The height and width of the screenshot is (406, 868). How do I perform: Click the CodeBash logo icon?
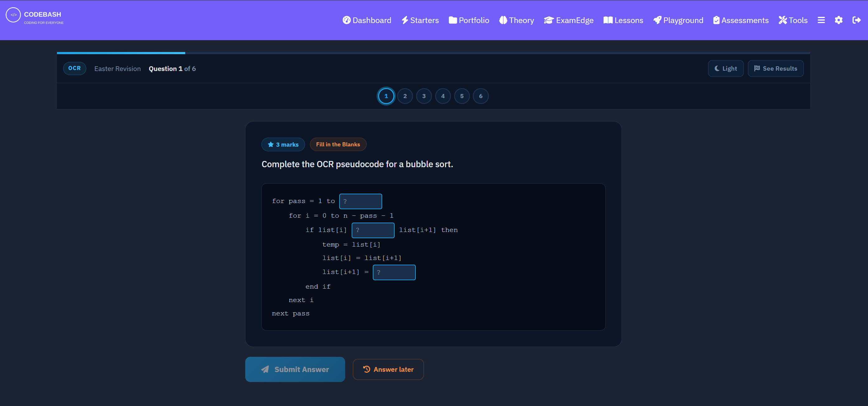click(x=13, y=15)
